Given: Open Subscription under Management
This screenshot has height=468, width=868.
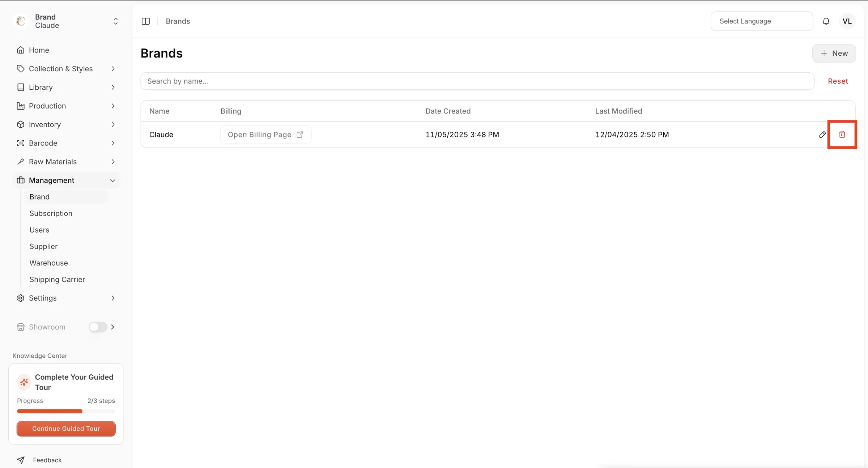Looking at the screenshot, I should coord(51,213).
